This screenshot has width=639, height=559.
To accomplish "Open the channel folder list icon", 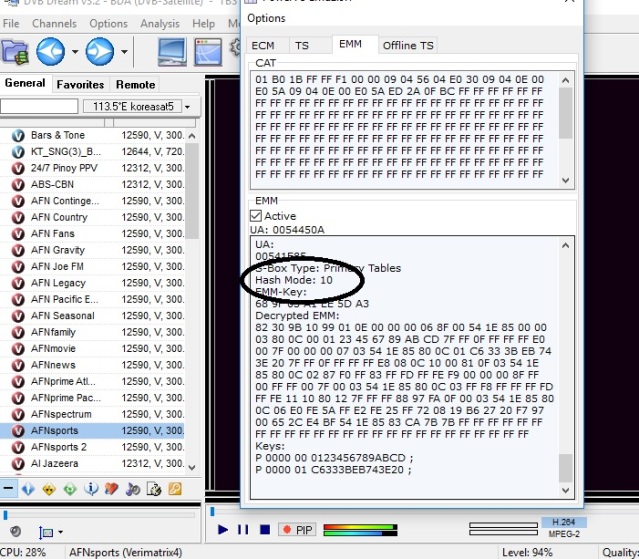I will [15, 52].
